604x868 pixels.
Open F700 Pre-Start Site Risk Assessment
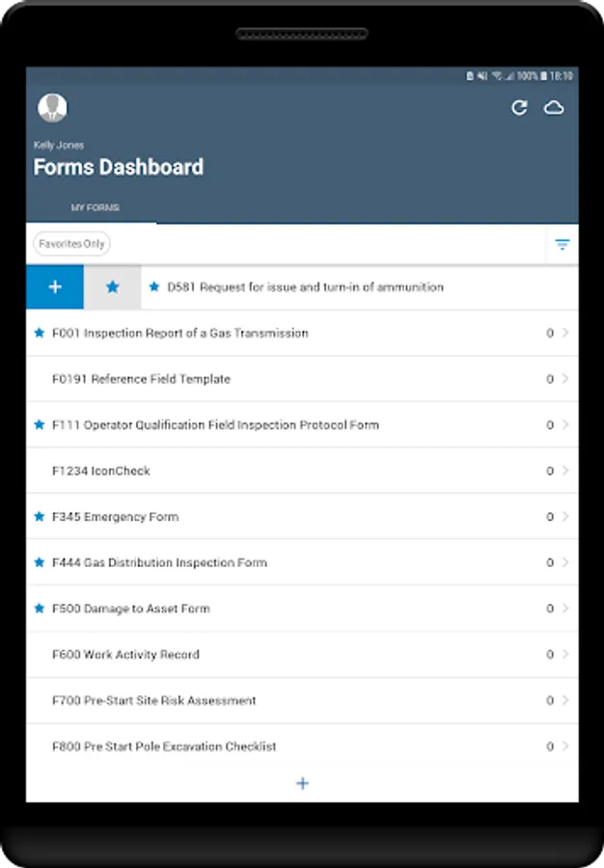pyautogui.click(x=154, y=700)
